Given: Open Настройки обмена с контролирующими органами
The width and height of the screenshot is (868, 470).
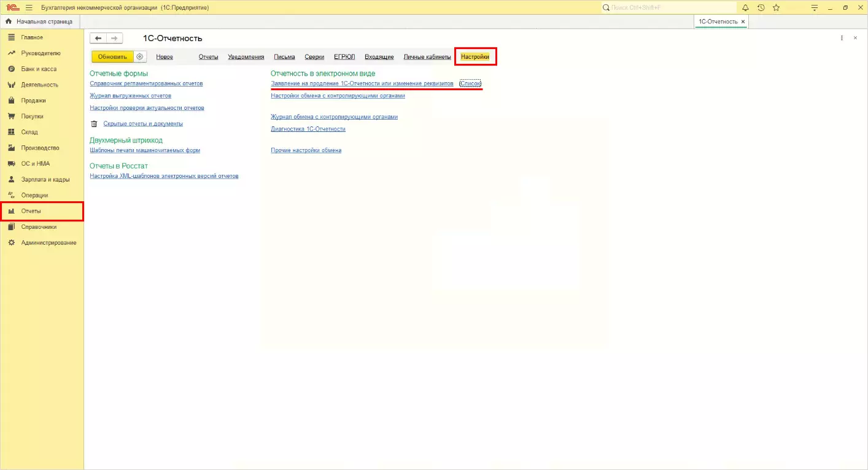Looking at the screenshot, I should point(338,96).
